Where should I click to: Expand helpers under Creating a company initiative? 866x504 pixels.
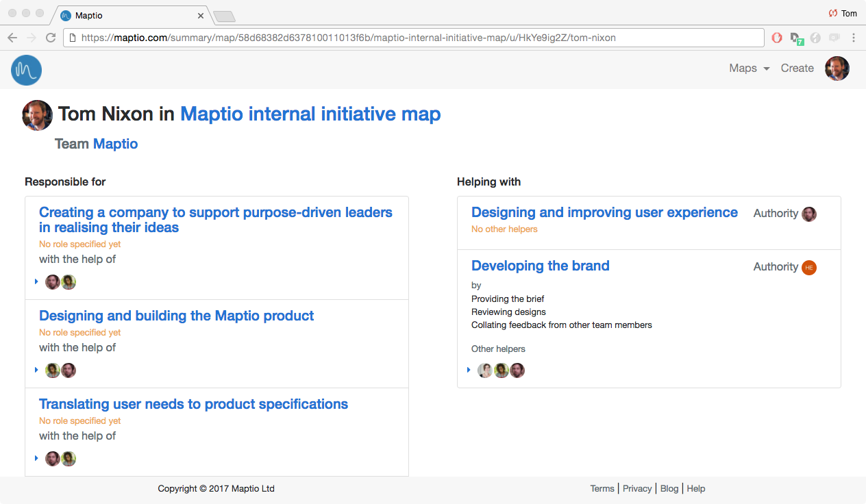coord(36,281)
